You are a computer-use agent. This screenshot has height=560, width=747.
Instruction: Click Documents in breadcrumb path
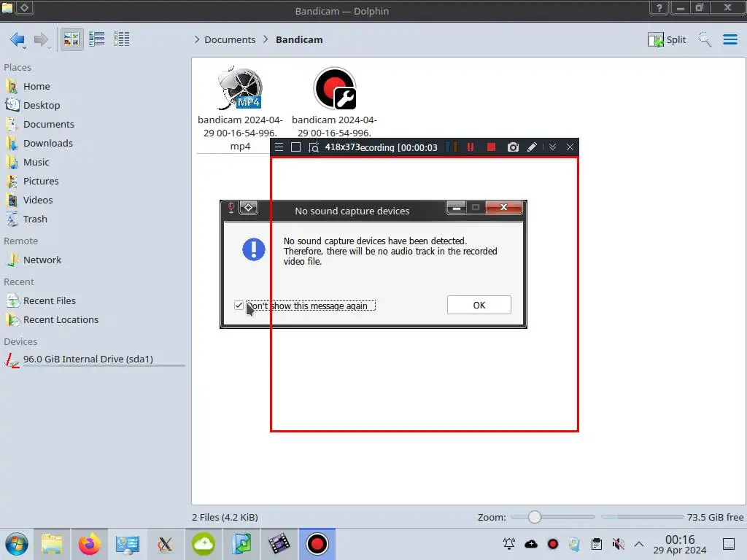[x=230, y=39]
